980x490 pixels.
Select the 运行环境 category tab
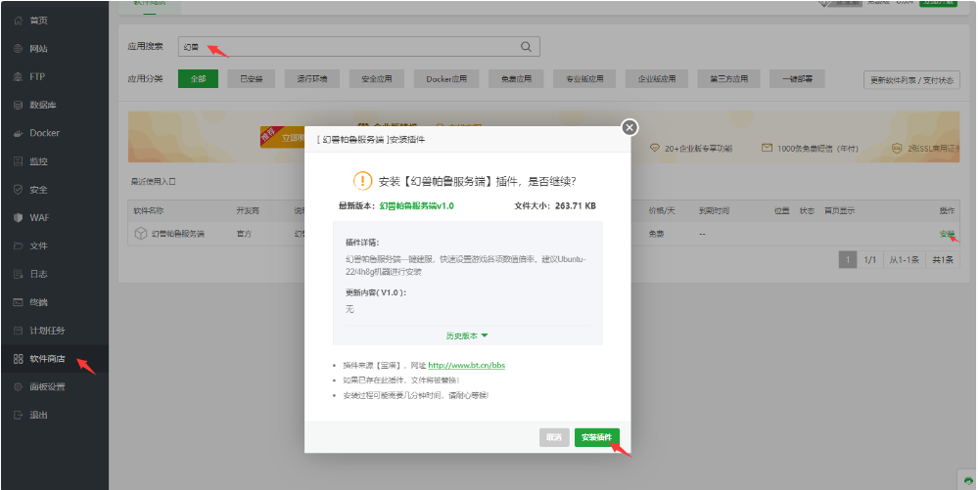tap(312, 78)
